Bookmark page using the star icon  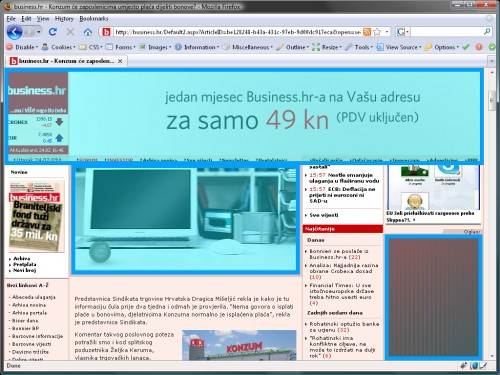click(x=377, y=32)
